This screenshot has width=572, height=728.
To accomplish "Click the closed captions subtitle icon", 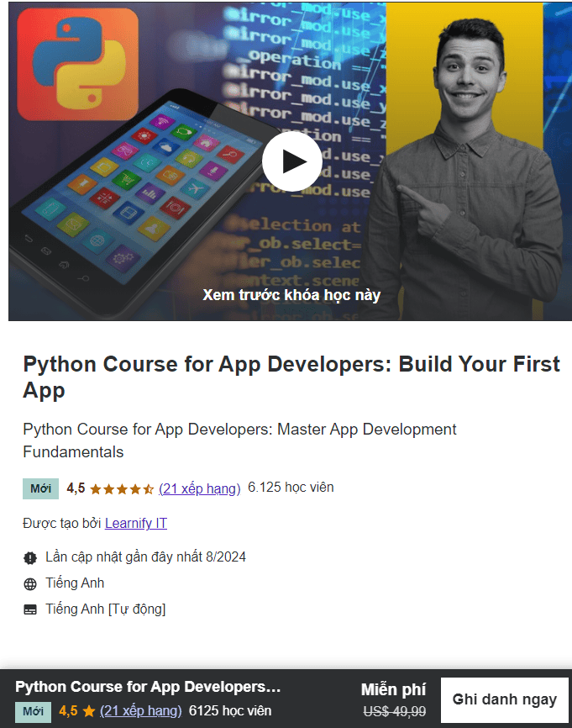I will pyautogui.click(x=30, y=609).
